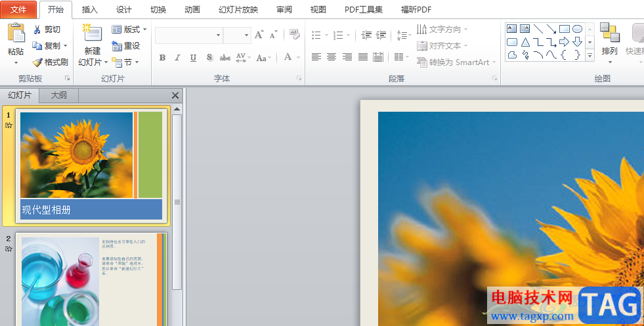Align text right

point(347,57)
